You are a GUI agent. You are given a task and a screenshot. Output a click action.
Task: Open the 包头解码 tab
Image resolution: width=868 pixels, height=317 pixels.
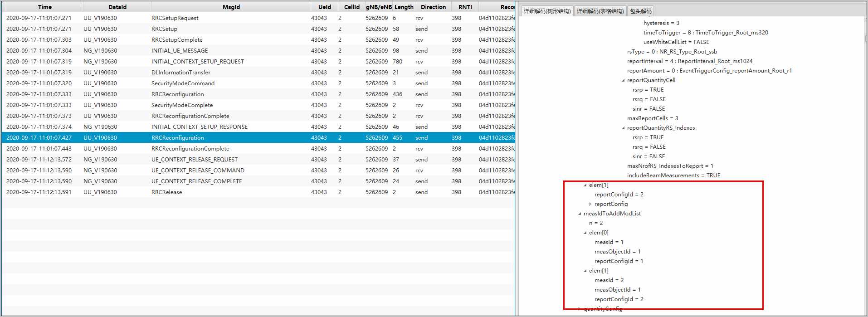tap(640, 11)
